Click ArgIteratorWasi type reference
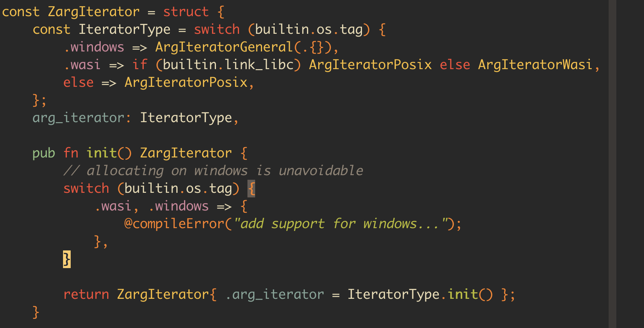The image size is (644, 328). (x=535, y=65)
